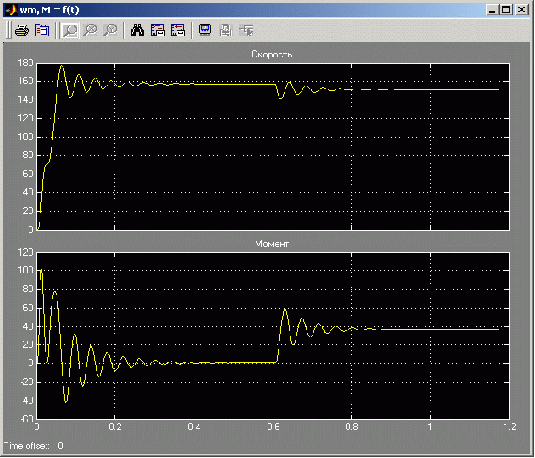
Task: Select the lower torque plot axes
Action: coord(273,336)
